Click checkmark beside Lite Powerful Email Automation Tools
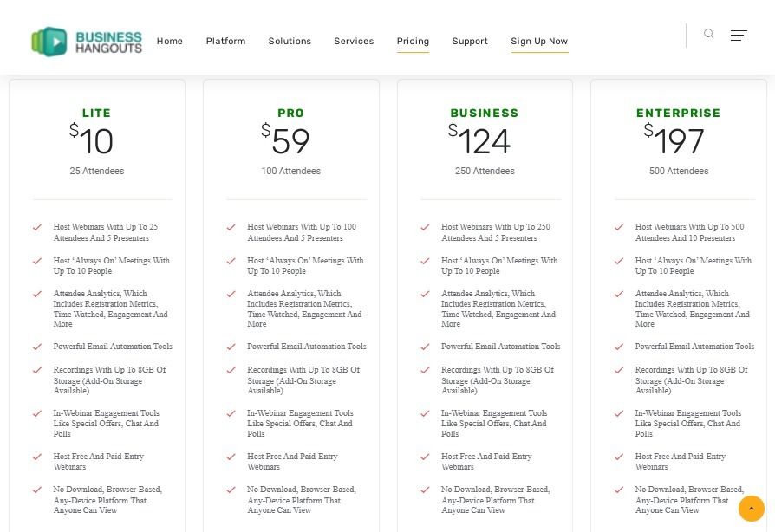Screen dimensions: 775x532 click(37, 347)
